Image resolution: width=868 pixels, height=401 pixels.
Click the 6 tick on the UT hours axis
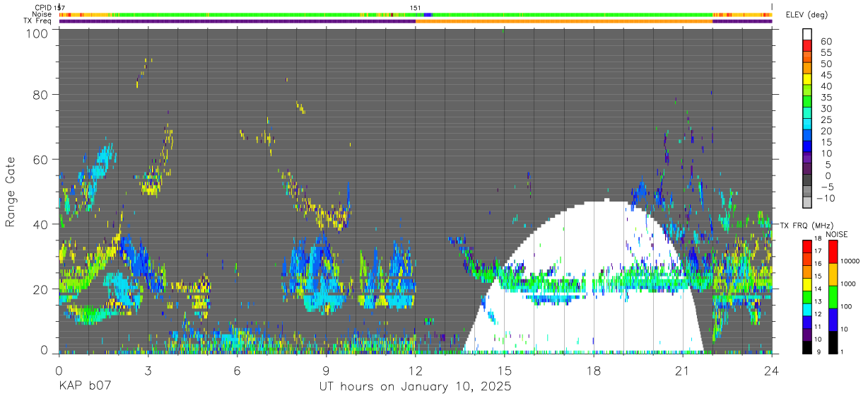[237, 371]
